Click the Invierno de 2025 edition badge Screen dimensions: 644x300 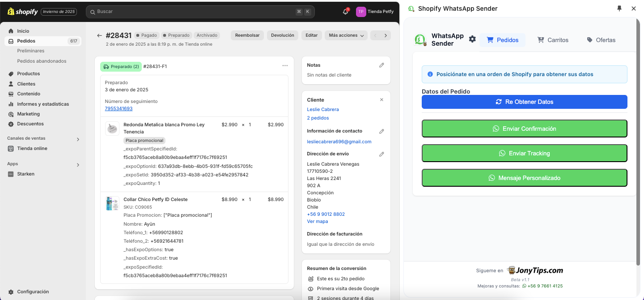[x=59, y=12]
